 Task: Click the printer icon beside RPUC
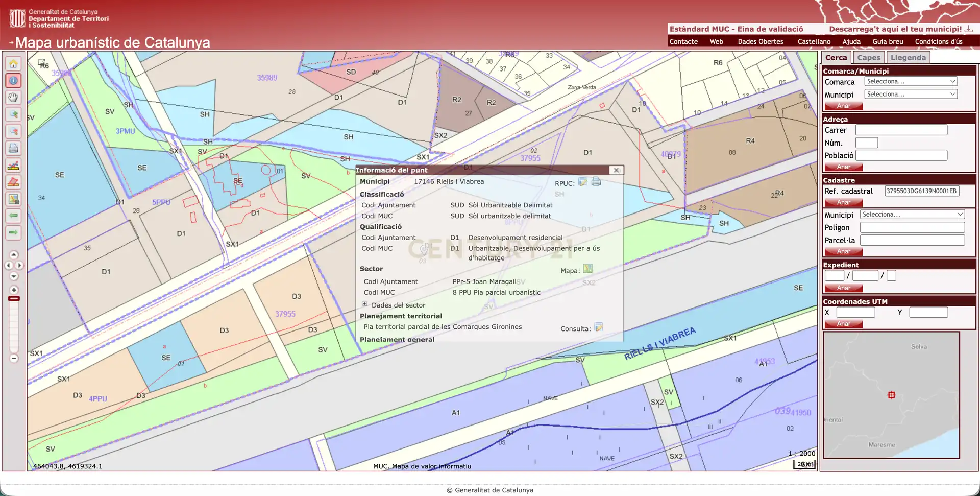[x=596, y=181]
